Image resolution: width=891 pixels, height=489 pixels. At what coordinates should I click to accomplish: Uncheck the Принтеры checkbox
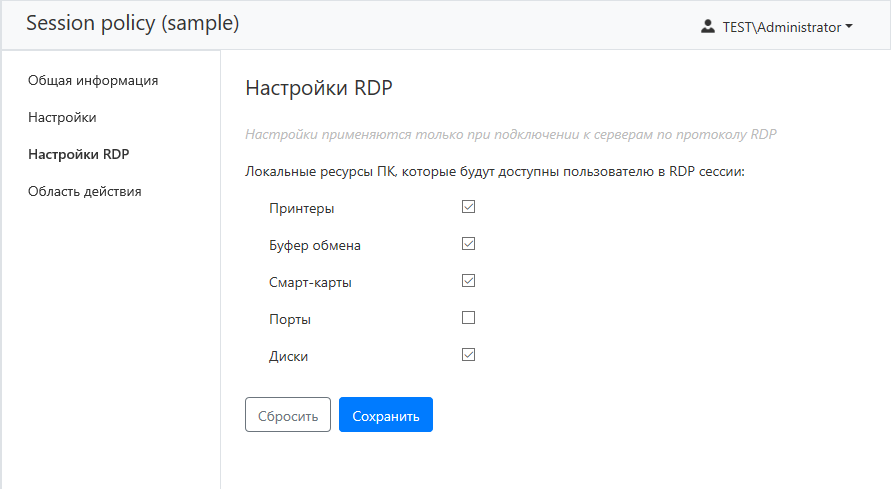pyautogui.click(x=468, y=208)
